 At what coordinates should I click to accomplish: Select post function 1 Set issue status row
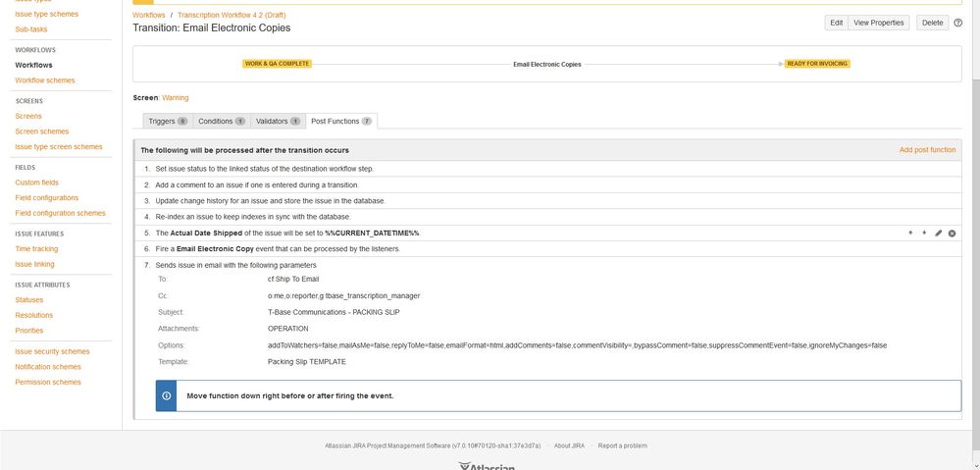pyautogui.click(x=547, y=169)
